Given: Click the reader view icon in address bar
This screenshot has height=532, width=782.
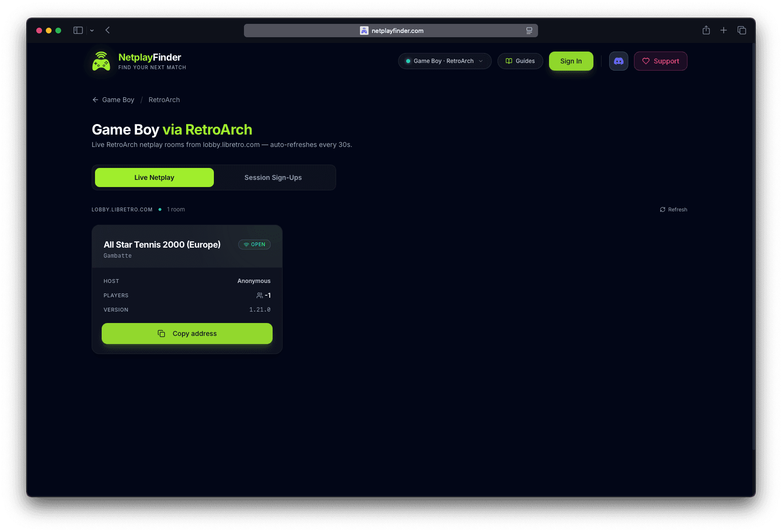Looking at the screenshot, I should point(529,31).
